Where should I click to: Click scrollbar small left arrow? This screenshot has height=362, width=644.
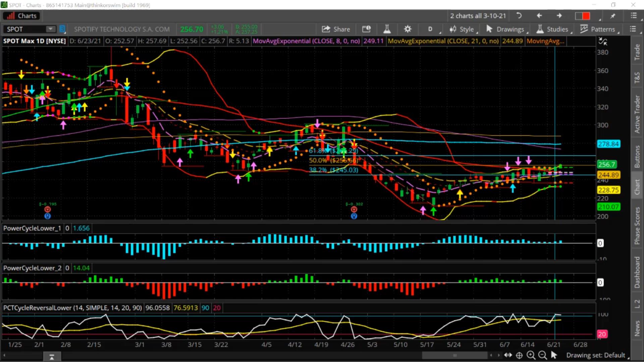491,355
